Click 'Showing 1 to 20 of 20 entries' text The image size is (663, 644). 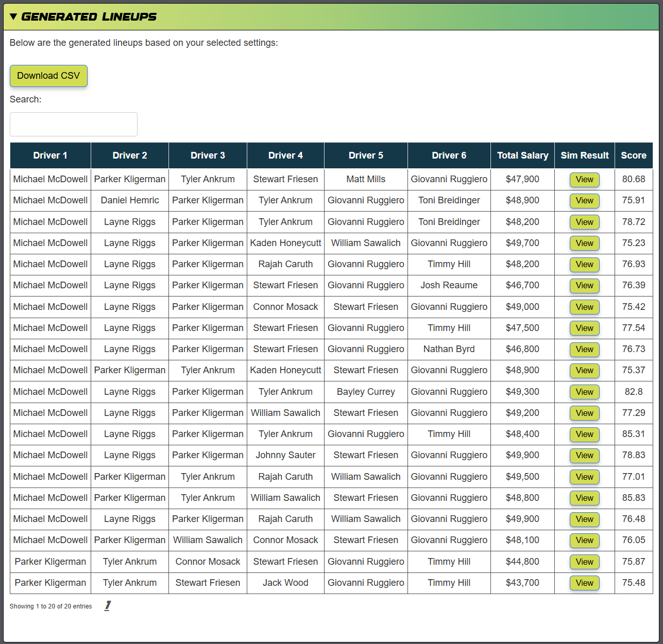click(50, 606)
